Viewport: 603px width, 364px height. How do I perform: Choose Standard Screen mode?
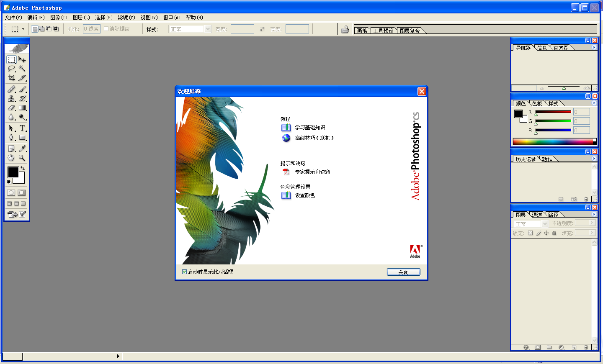point(10,204)
